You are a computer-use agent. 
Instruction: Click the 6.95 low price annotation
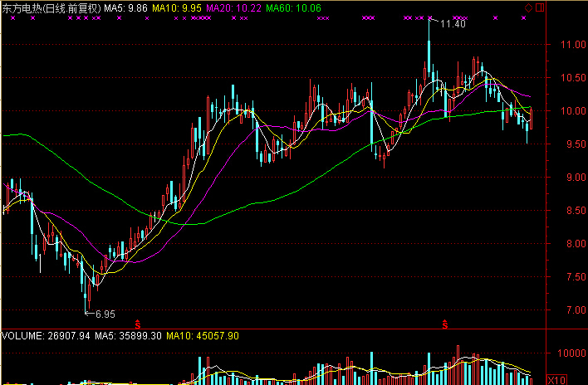(x=105, y=314)
